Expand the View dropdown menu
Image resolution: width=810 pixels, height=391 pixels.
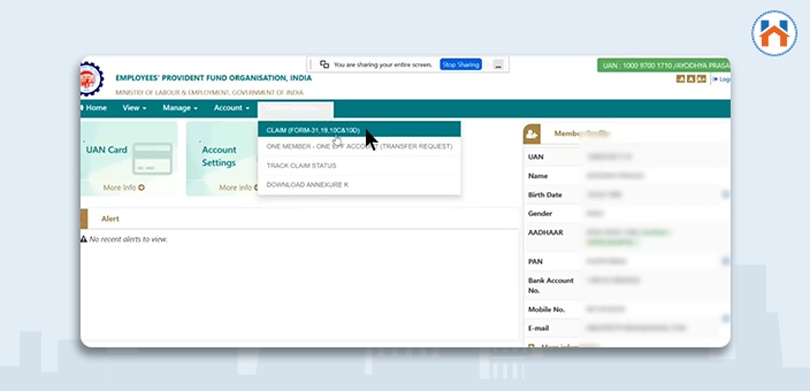[x=134, y=108]
